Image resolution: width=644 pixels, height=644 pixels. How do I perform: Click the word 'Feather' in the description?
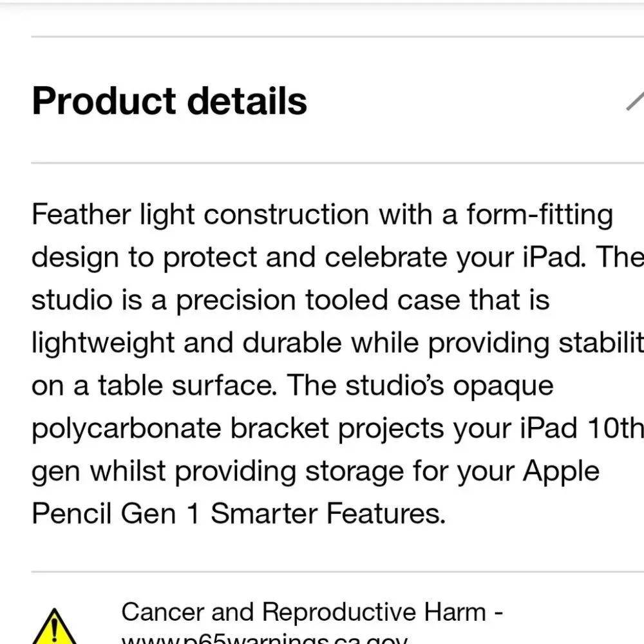[x=81, y=214]
